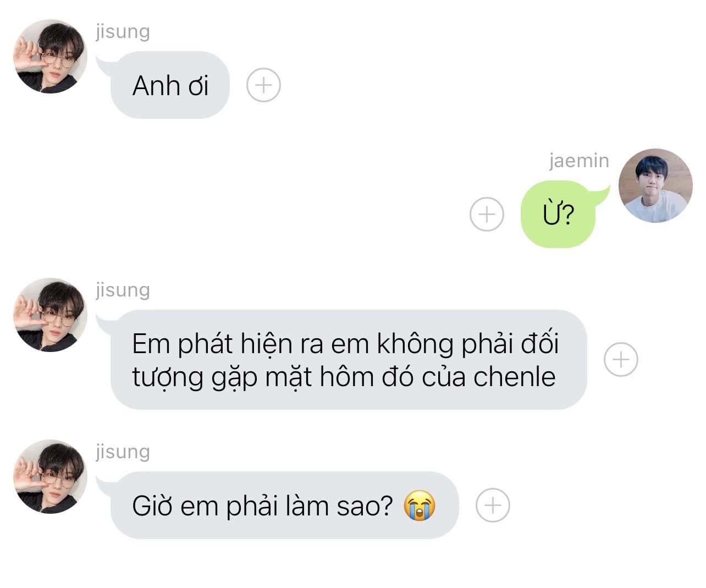
Task: Click the jisung name above "Anh ơi"
Action: point(123,31)
